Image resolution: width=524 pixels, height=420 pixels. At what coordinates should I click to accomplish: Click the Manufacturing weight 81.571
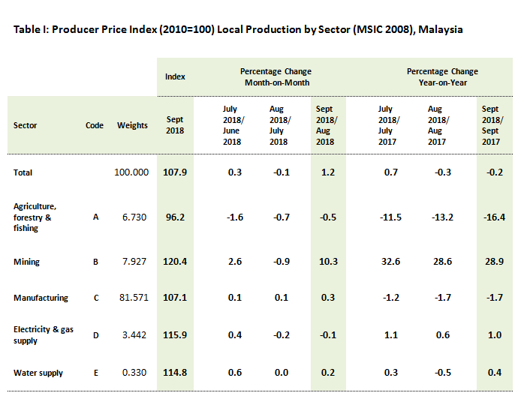tap(132, 298)
